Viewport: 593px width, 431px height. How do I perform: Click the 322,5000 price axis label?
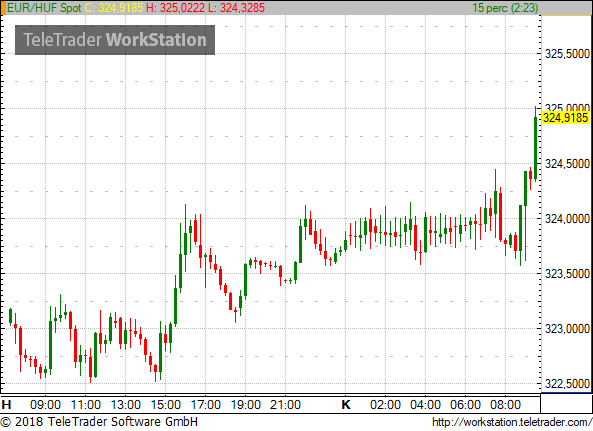567,384
